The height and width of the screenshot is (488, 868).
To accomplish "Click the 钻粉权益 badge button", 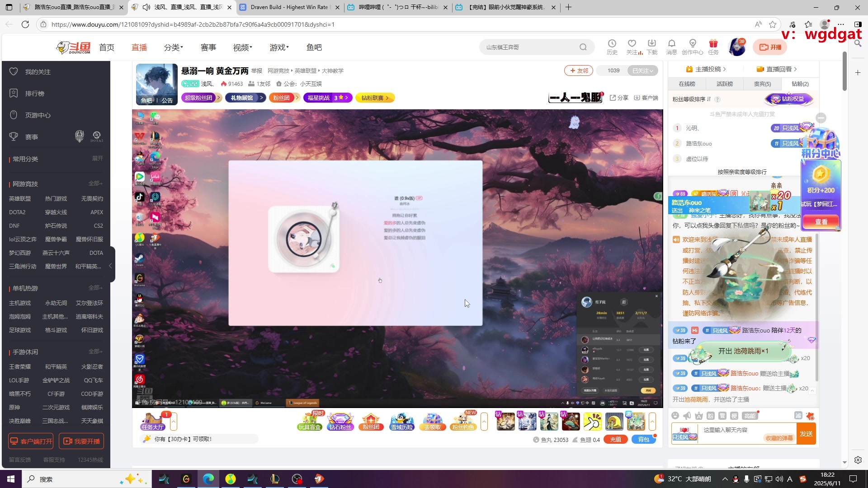I will tap(789, 99).
